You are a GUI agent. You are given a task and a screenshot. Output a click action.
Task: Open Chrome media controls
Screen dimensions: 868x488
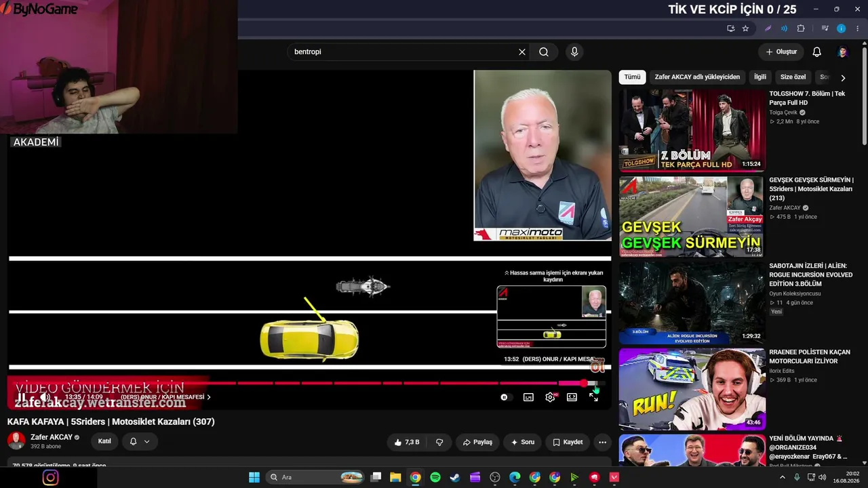click(825, 28)
